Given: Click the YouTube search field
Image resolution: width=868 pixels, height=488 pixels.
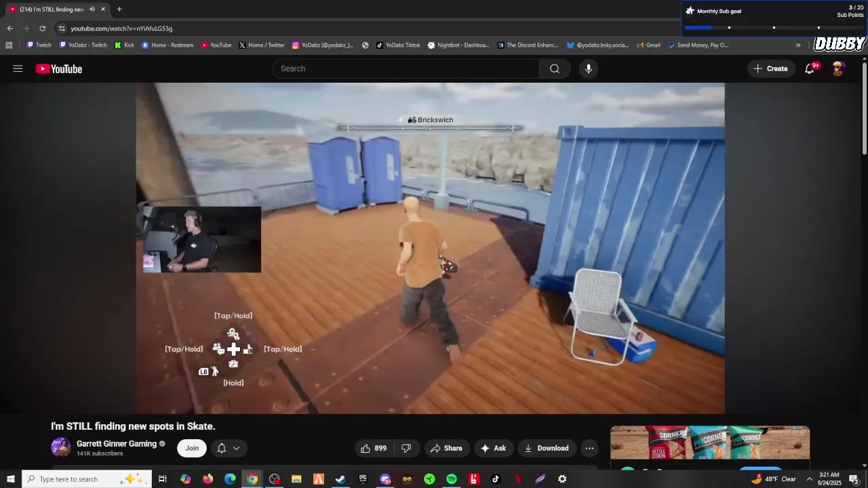Looking at the screenshot, I should [406, 68].
